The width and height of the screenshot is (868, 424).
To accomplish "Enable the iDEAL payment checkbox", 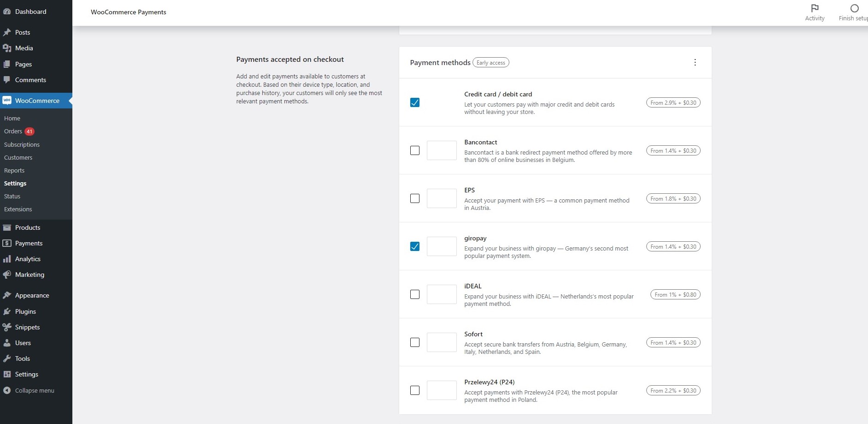I will [x=415, y=294].
